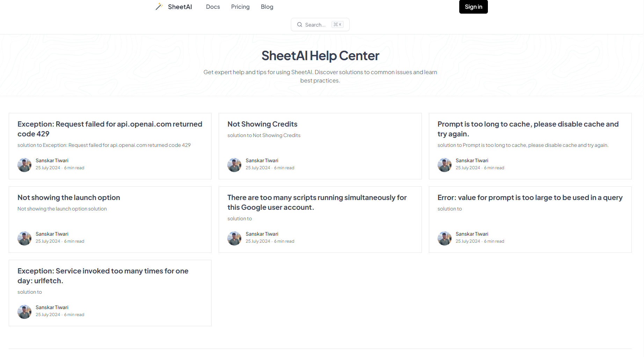
Task: Open article about openai.com returned code 429
Action: click(x=110, y=129)
